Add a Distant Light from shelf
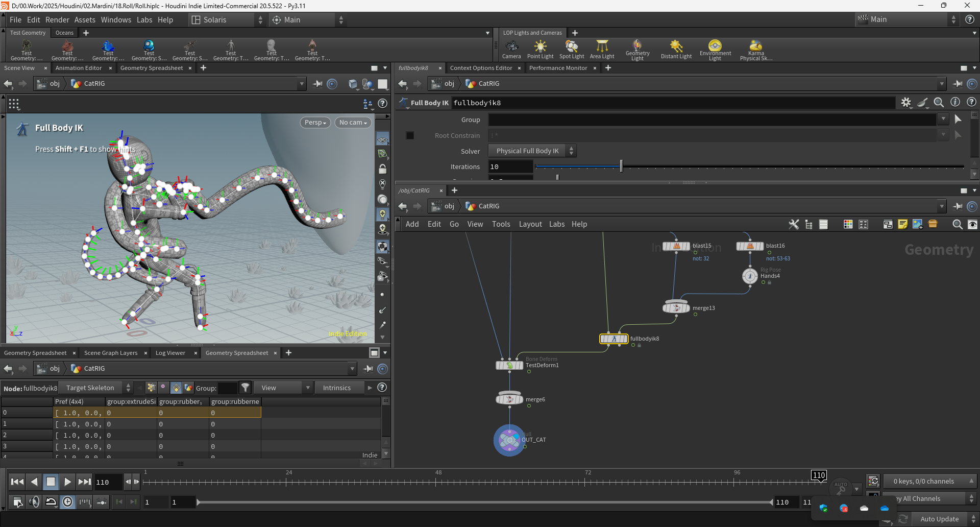Screen dimensions: 980x527 point(676,50)
